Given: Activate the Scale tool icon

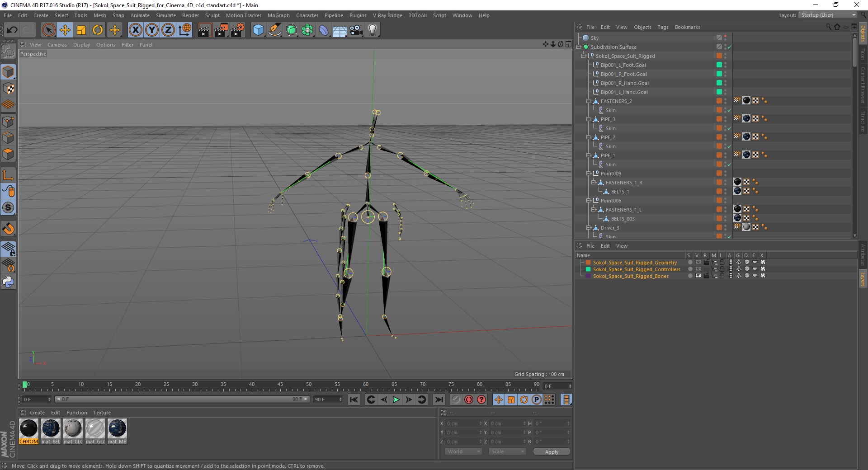Looking at the screenshot, I should tap(81, 30).
